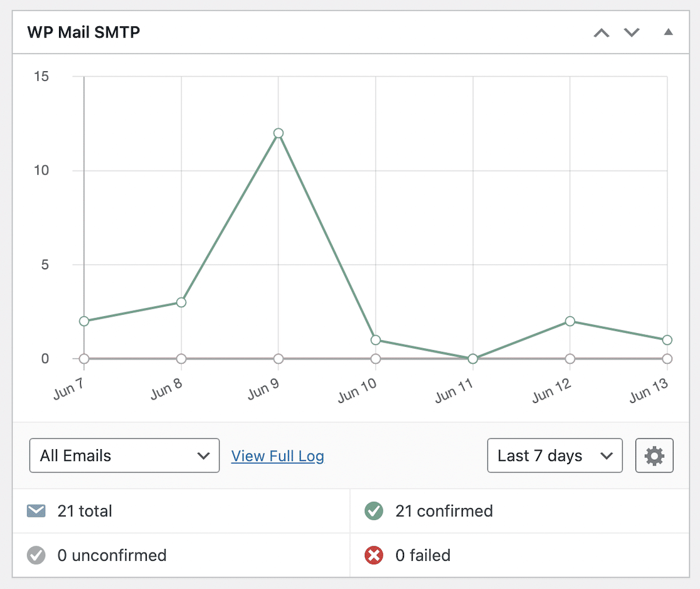
Task: Collapse the WP Mail SMTP panel
Action: point(668,32)
